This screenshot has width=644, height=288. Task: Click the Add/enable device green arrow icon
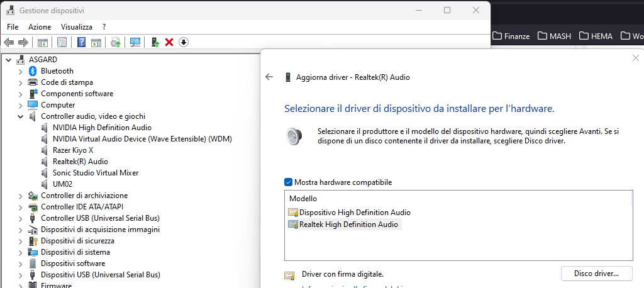click(155, 42)
